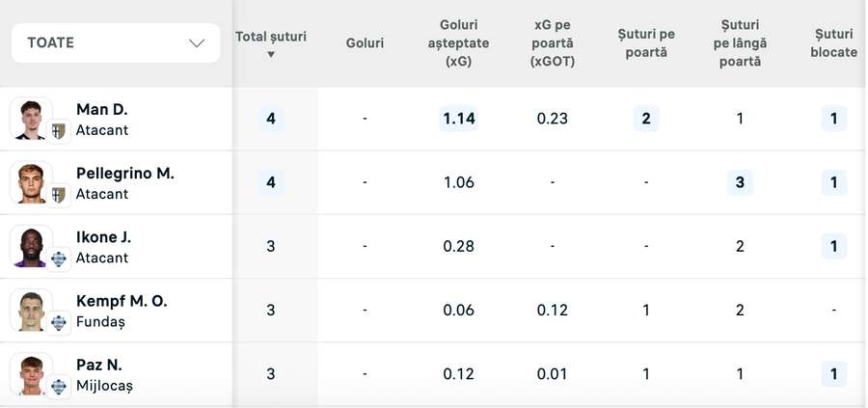The width and height of the screenshot is (868, 408).
Task: Click the sort arrow under Total șuturi
Action: tap(271, 55)
